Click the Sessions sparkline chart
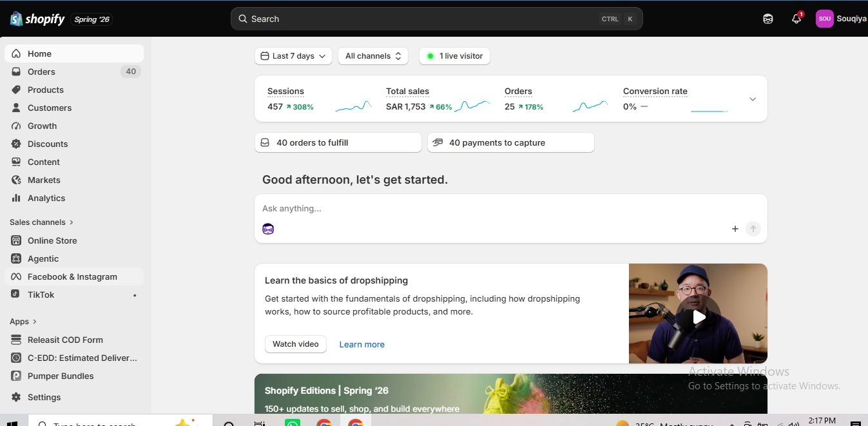This screenshot has height=426, width=868. (x=354, y=106)
